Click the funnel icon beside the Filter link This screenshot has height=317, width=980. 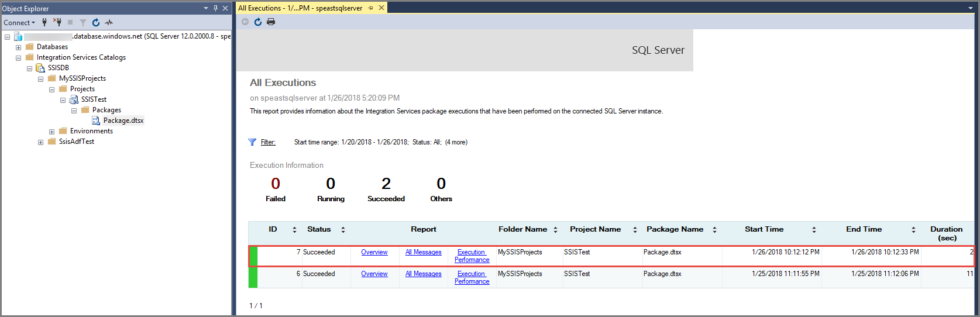(252, 142)
